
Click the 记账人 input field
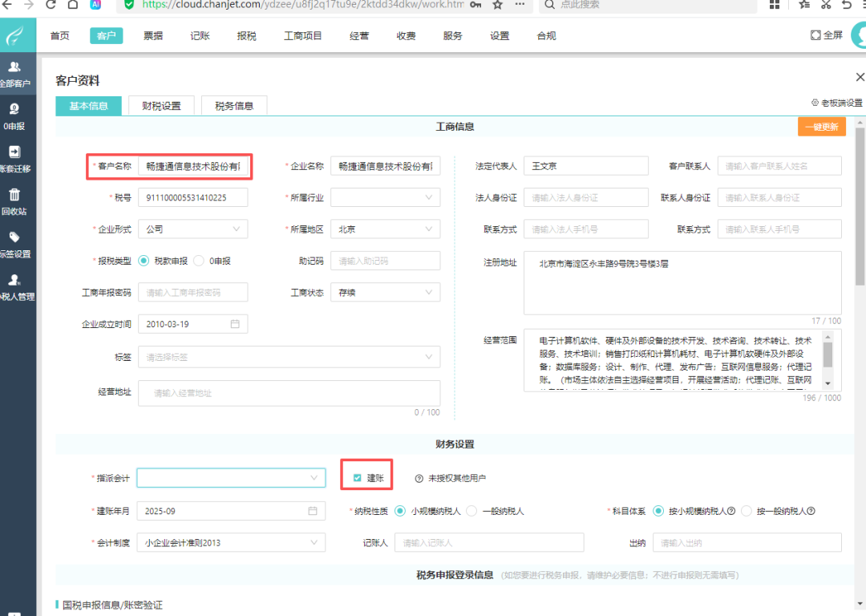489,542
